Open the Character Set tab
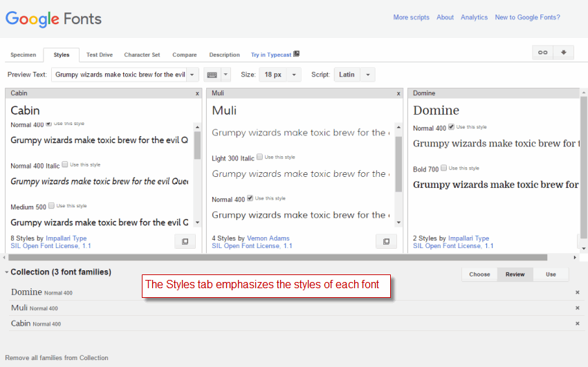The height and width of the screenshot is (367, 588). (x=142, y=55)
